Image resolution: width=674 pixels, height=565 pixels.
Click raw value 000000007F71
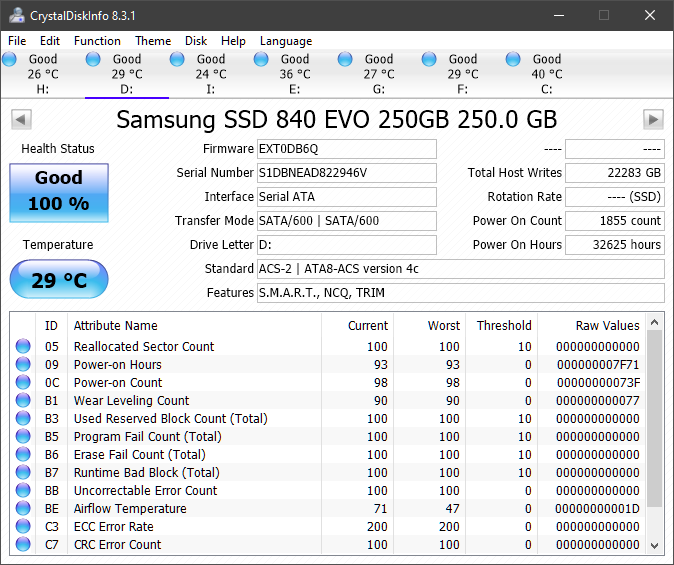point(598,365)
